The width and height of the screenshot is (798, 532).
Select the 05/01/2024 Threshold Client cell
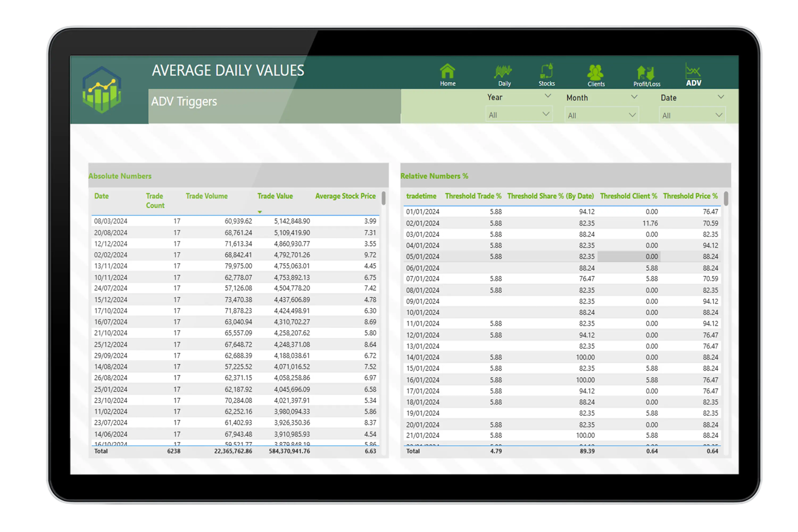628,256
